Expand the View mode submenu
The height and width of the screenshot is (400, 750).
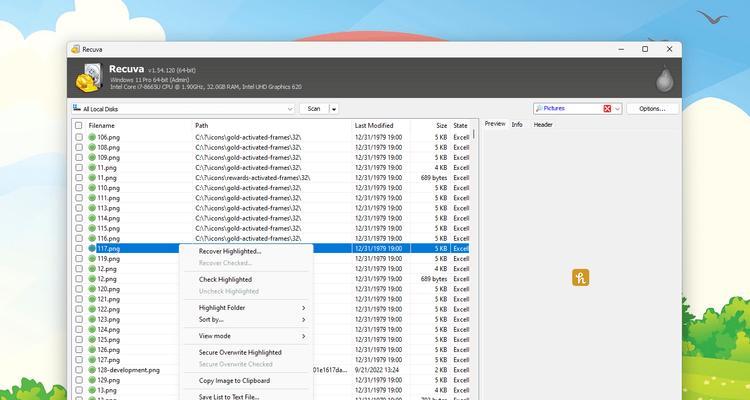pyautogui.click(x=303, y=336)
